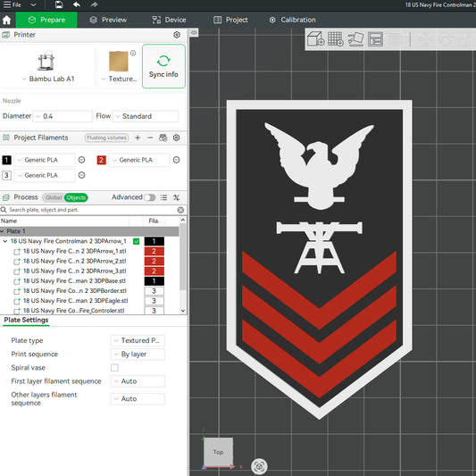Add a cube with the Add icon
The width and height of the screenshot is (476, 476).
(316, 39)
